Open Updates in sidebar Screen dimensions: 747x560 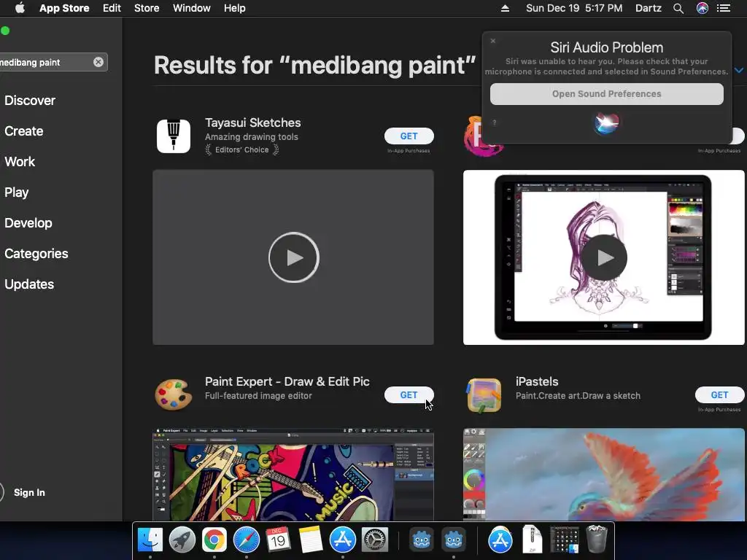pyautogui.click(x=29, y=284)
